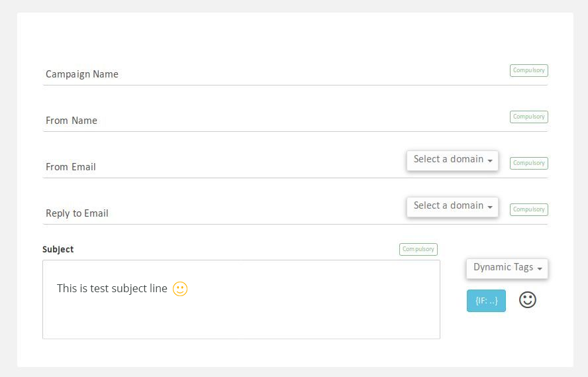This screenshot has width=588, height=377.
Task: Click the caret arrow on Dynamic Tags
Action: click(540, 269)
